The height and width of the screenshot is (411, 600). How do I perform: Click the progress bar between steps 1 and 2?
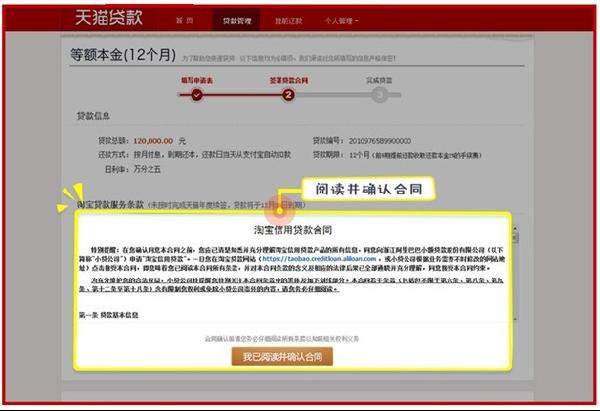pos(242,94)
